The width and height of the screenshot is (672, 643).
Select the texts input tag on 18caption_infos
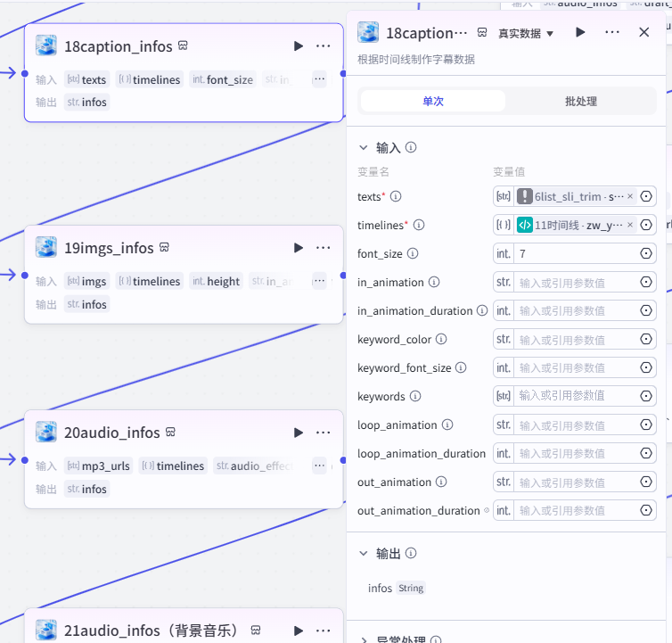point(87,79)
